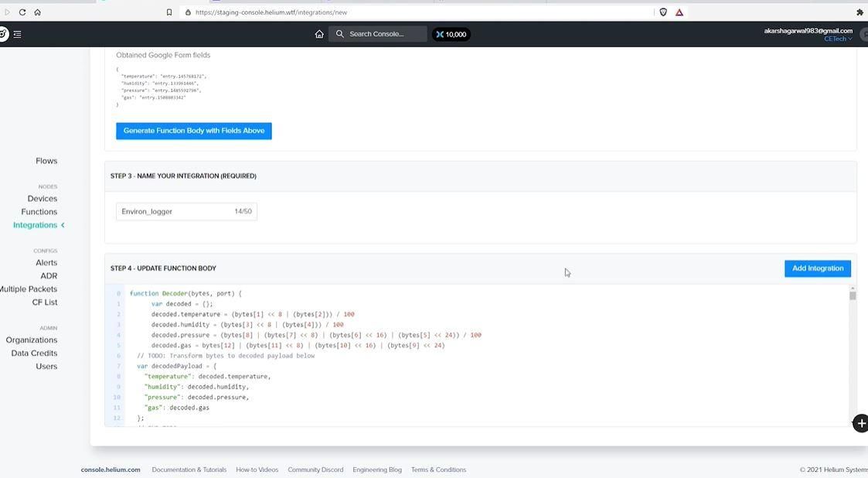Go to console home icon
This screenshot has height=478, width=868.
pos(319,34)
